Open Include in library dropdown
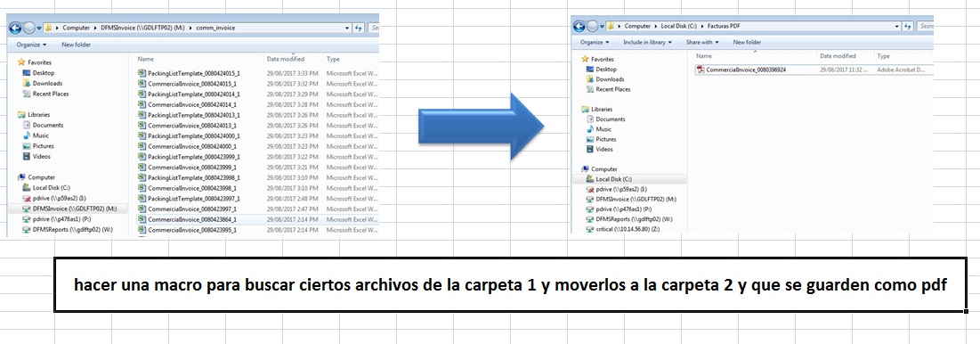Screen dimensions: 980x344 click(x=647, y=43)
